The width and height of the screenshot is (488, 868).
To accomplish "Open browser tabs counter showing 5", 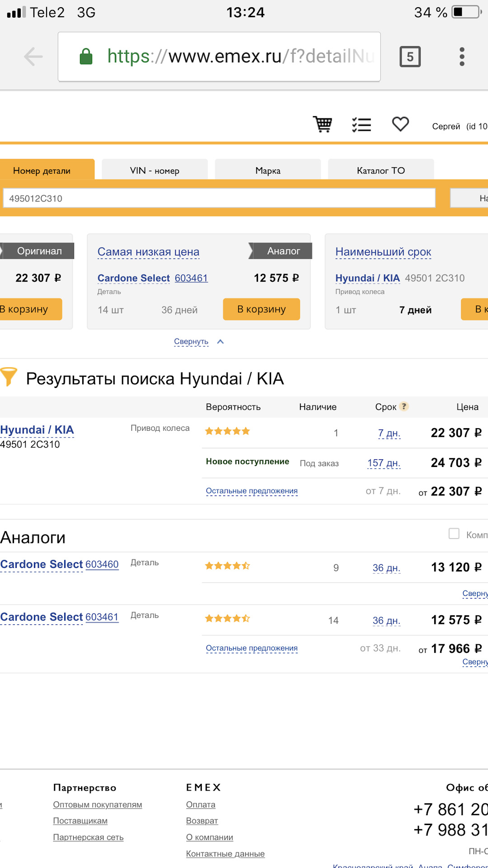I will point(410,57).
